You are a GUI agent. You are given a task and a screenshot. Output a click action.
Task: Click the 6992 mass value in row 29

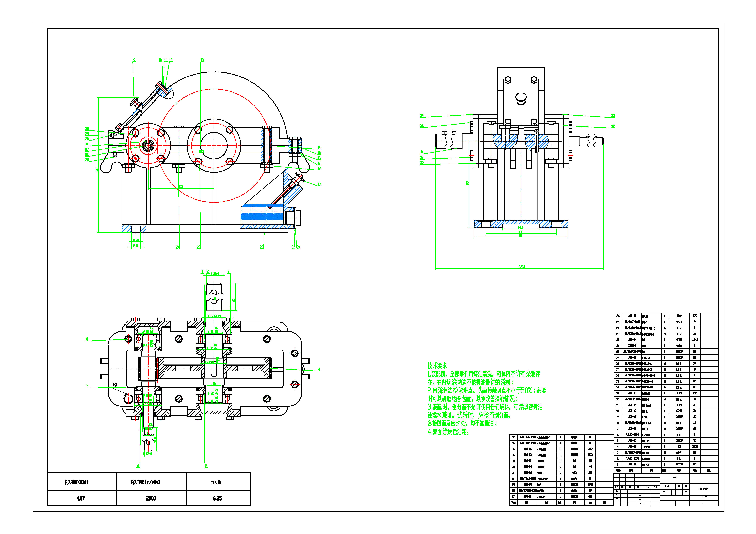coord(590,485)
